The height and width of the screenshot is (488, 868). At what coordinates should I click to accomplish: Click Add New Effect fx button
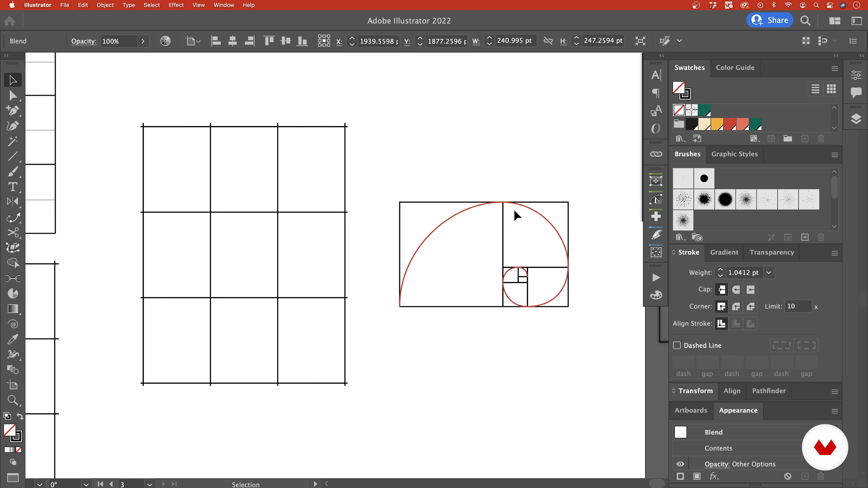(x=714, y=476)
